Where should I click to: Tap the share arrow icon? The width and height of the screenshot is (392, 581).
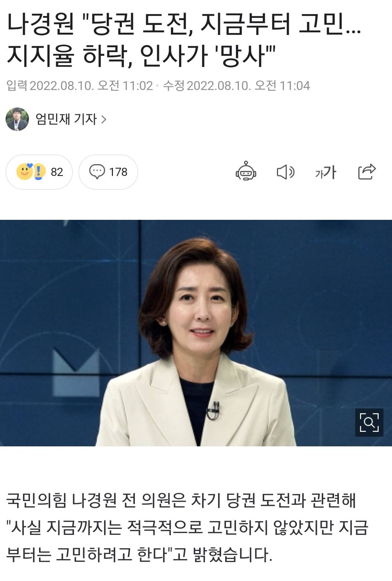367,171
